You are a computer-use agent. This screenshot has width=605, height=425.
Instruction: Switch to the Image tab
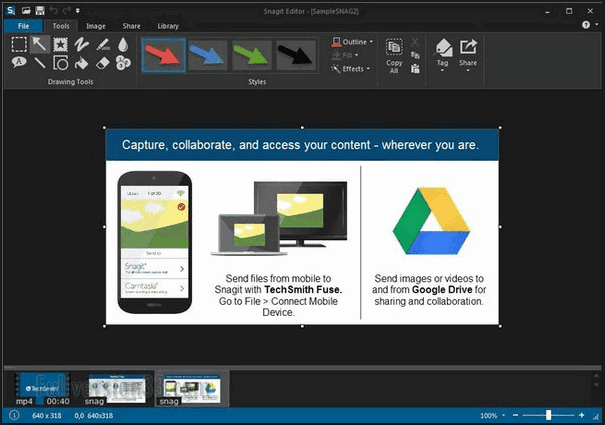coord(96,26)
